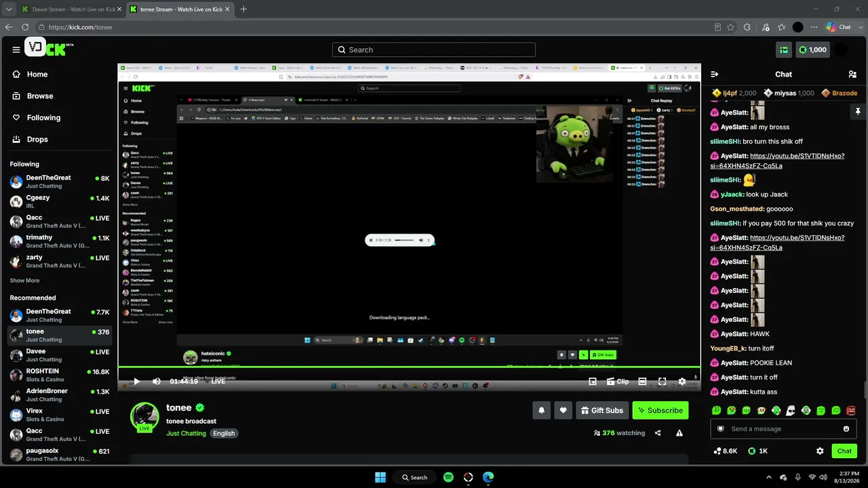Screen dimensions: 868x488
Task: Open Cgeezy's channel in Following list
Action: coord(60,201)
